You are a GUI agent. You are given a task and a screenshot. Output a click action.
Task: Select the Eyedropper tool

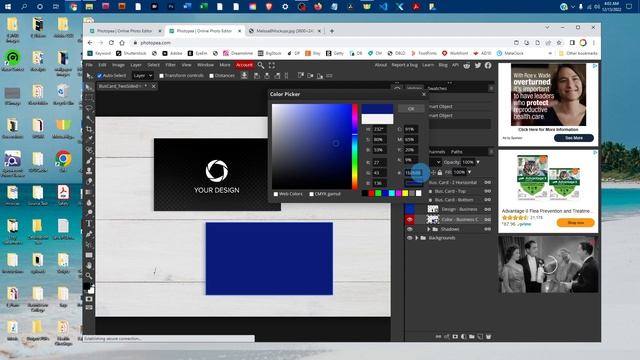pos(89,140)
